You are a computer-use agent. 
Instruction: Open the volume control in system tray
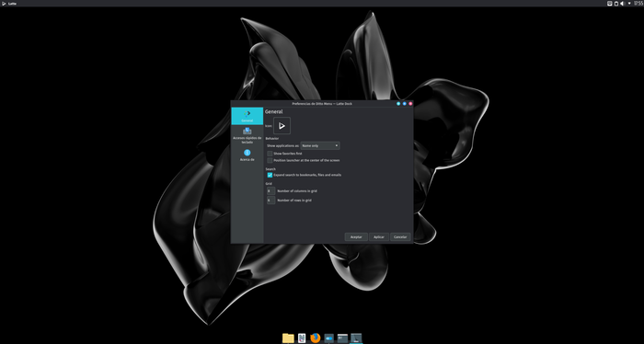pyautogui.click(x=622, y=4)
